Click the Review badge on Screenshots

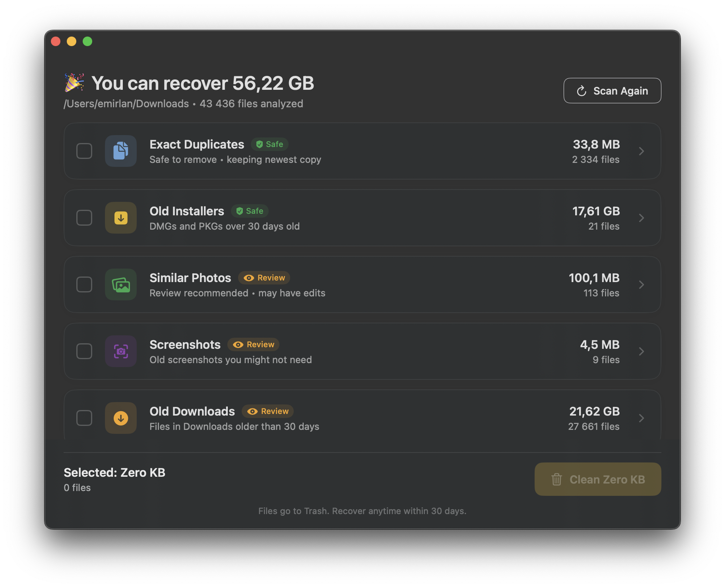point(253,344)
